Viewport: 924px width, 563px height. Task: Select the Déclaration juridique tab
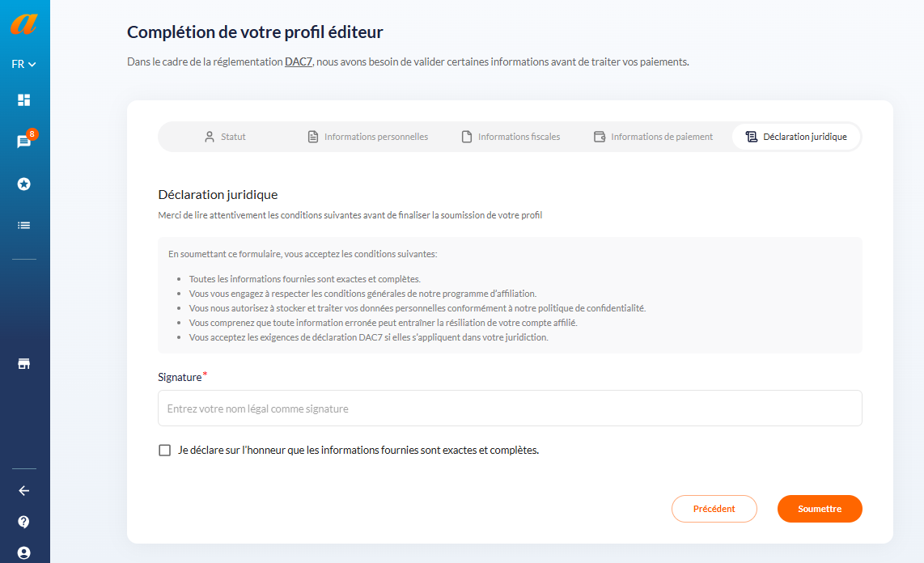point(796,137)
